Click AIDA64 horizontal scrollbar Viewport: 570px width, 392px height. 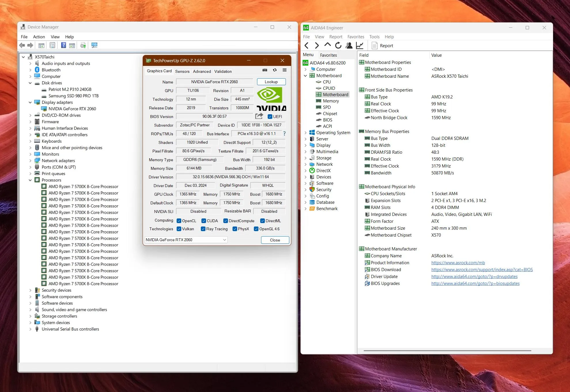(447, 351)
